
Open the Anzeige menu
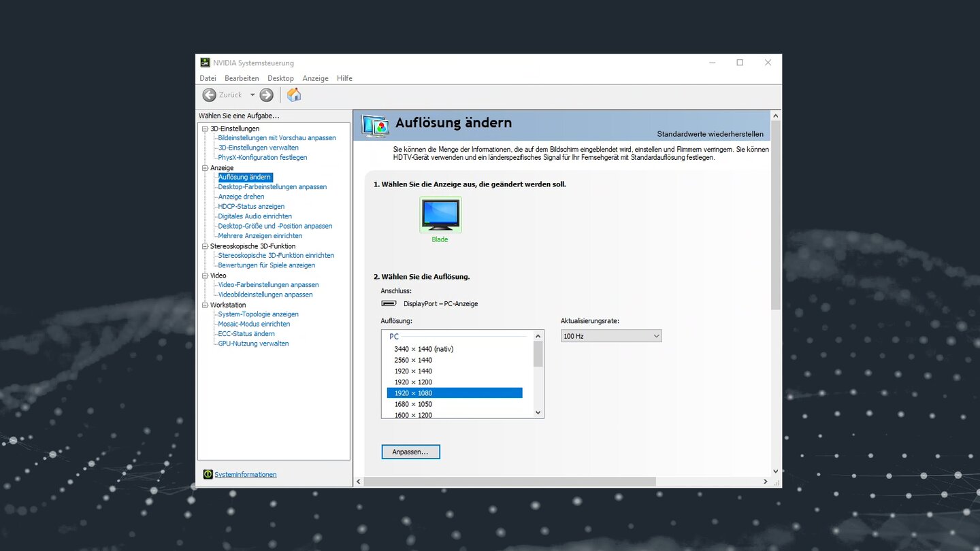315,78
